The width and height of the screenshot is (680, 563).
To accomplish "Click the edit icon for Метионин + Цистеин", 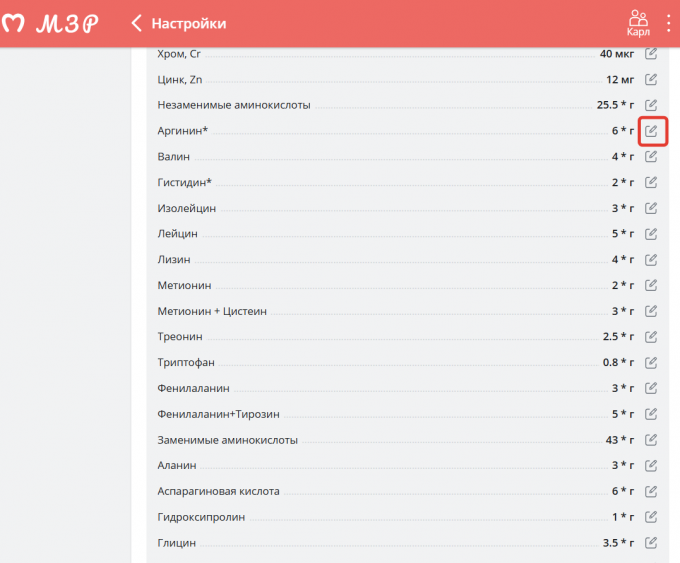I will click(x=651, y=311).
